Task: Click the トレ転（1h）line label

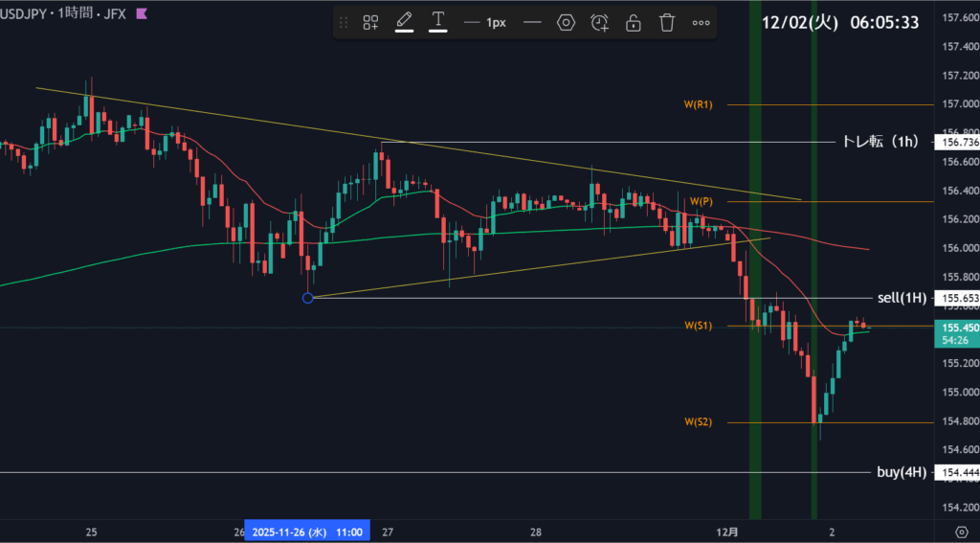Action: (x=880, y=142)
